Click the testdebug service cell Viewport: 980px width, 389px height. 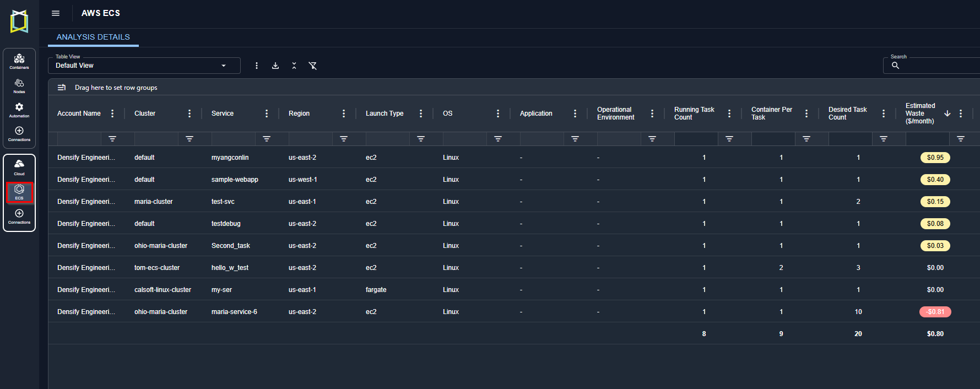226,224
